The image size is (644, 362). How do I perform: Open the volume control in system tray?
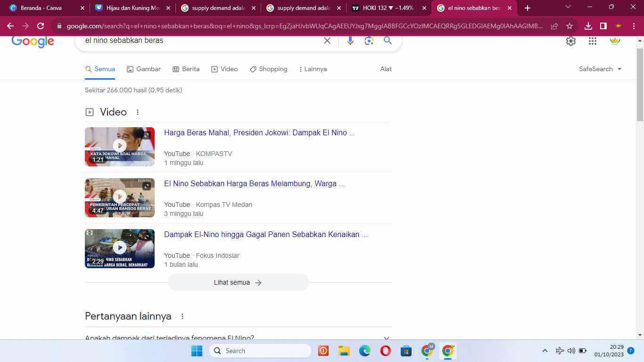tap(571, 351)
